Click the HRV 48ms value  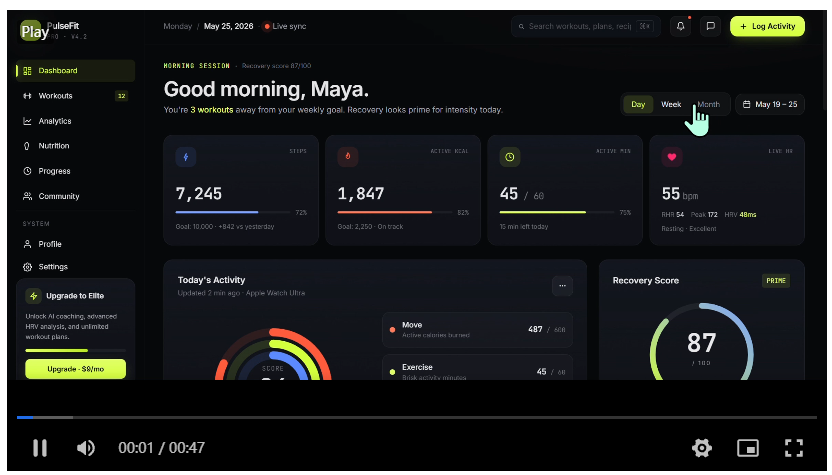[740, 215]
